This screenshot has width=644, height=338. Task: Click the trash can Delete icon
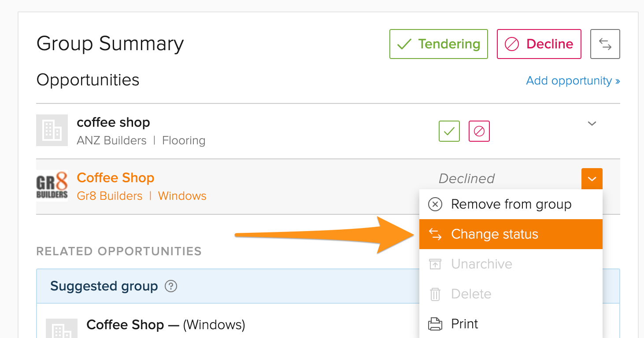tap(435, 294)
